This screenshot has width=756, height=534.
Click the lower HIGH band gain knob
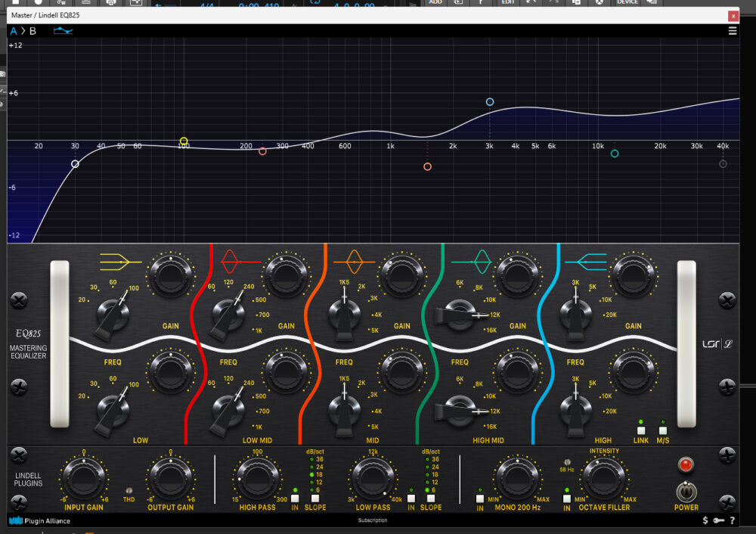(633, 372)
